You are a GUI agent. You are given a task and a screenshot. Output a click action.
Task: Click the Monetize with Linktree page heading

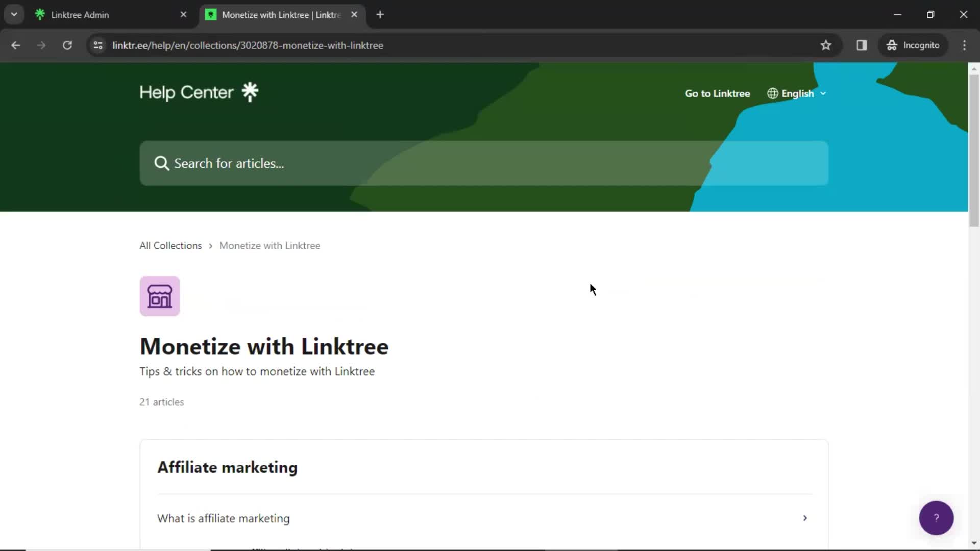pos(264,346)
